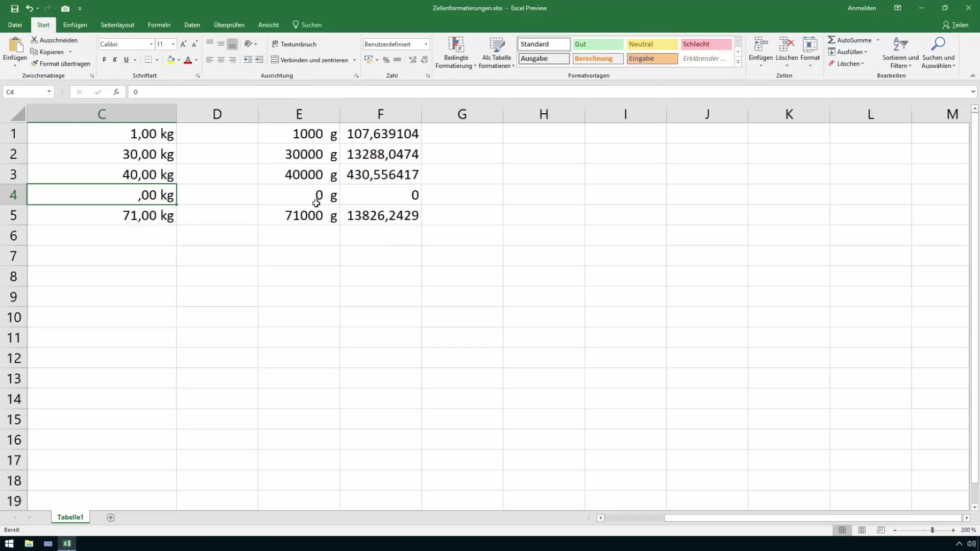The width and height of the screenshot is (980, 551).
Task: Open the font size dropdown
Action: click(174, 44)
